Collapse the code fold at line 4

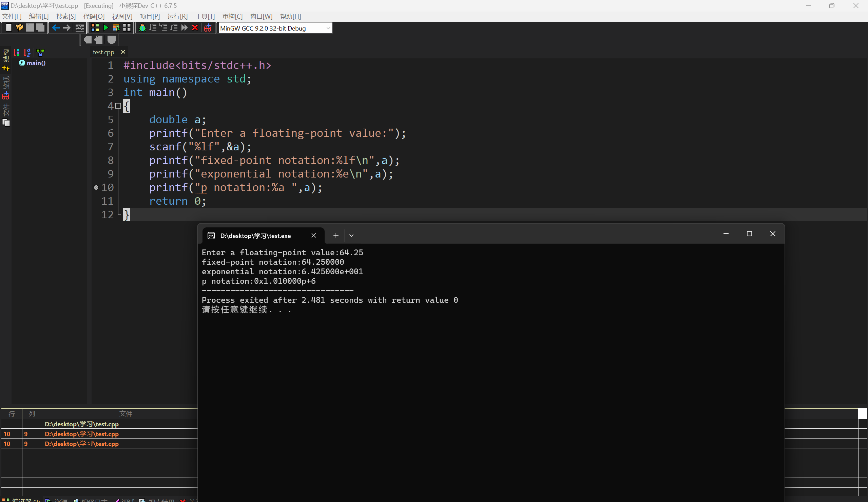[118, 106]
